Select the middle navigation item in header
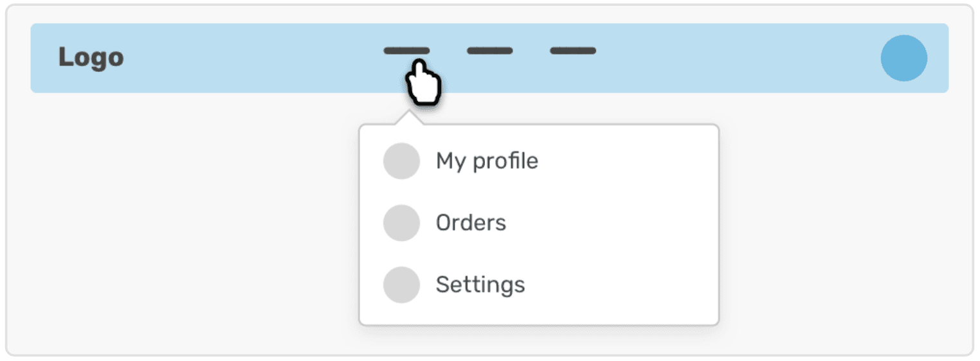The image size is (980, 361). tap(489, 51)
